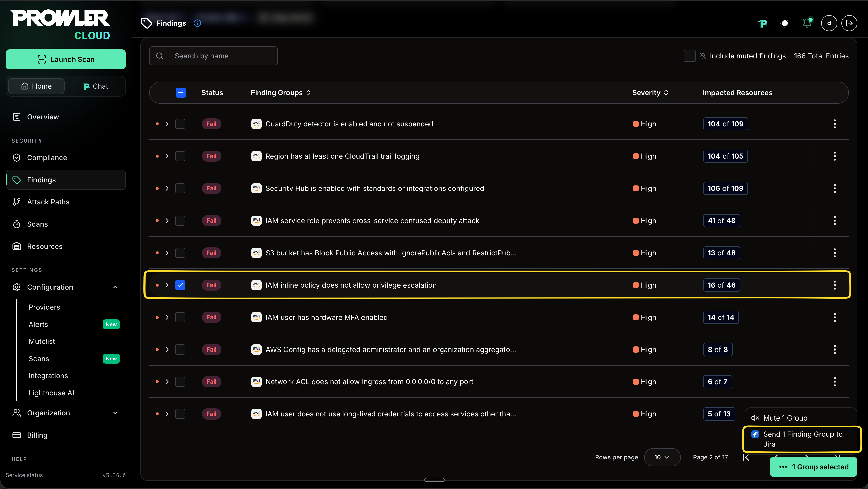The image size is (868, 489).
Task: Open kebab menu for IAM inline policy row
Action: (835, 285)
